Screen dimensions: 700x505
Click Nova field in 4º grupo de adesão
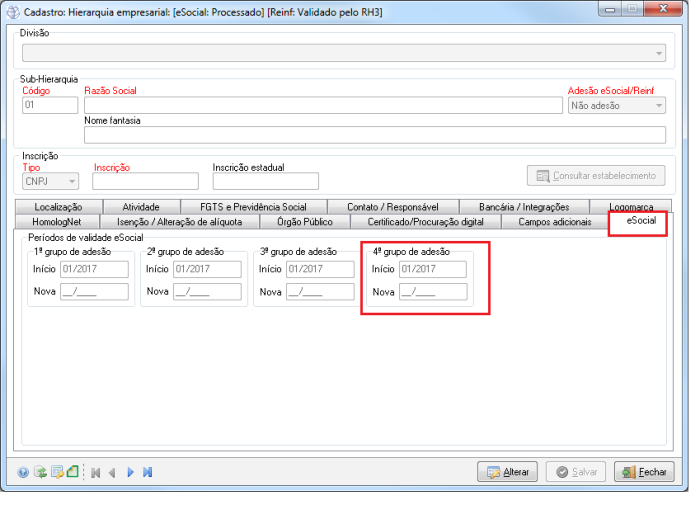pos(433,292)
